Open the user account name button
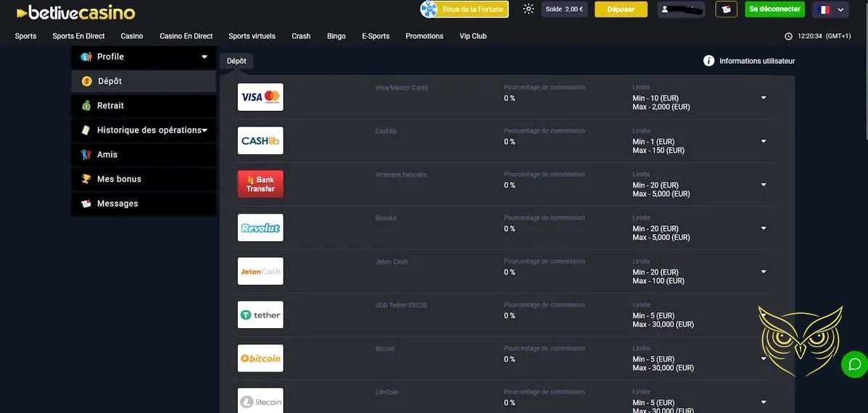The image size is (868, 413). (x=681, y=9)
